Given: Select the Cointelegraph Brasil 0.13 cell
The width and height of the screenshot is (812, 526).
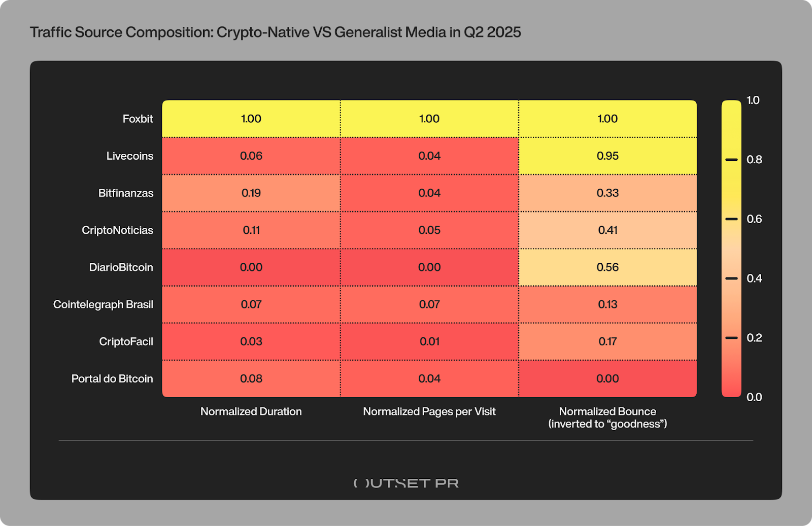Looking at the screenshot, I should [x=607, y=304].
